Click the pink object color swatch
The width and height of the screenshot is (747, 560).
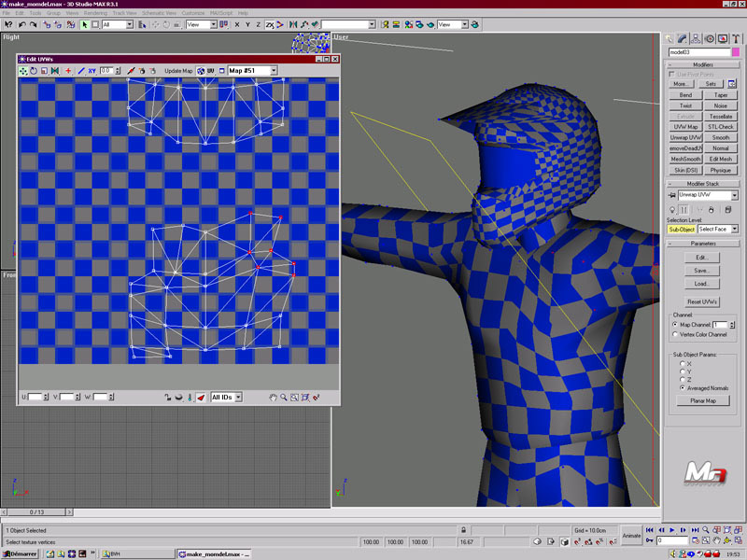click(x=735, y=52)
